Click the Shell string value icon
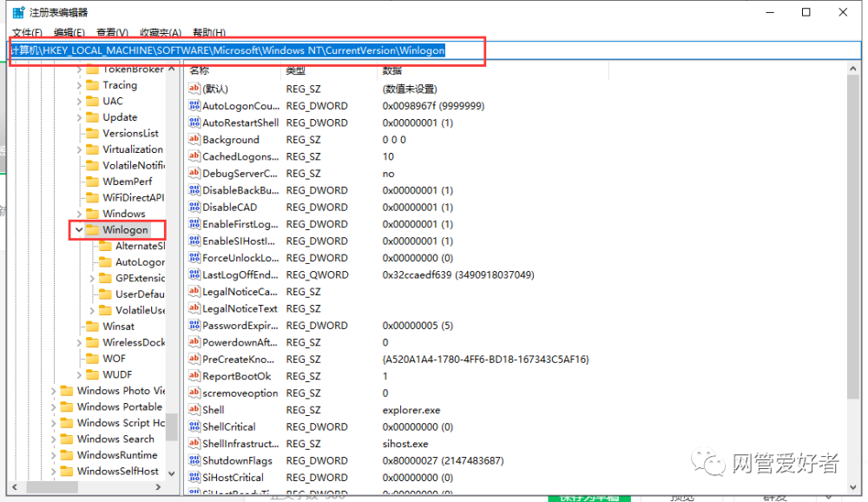The width and height of the screenshot is (868, 502). 194,409
